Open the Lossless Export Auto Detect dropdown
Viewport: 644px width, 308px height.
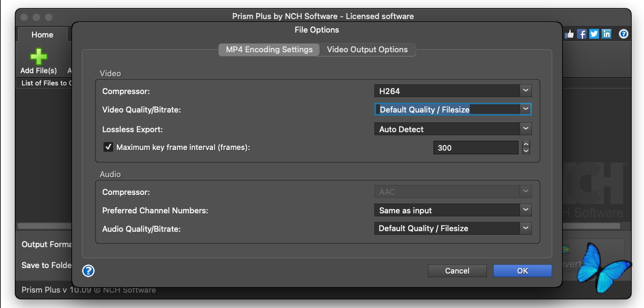click(x=453, y=129)
